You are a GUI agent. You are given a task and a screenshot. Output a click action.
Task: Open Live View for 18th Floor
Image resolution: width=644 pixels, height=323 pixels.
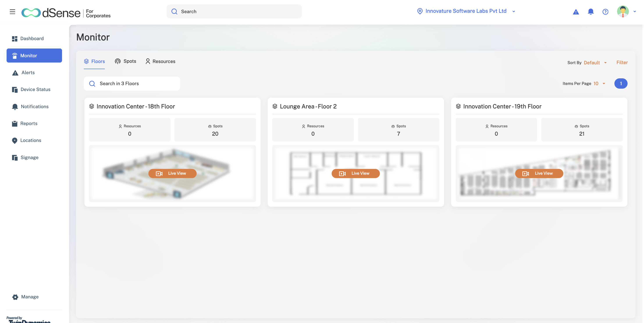(x=172, y=173)
